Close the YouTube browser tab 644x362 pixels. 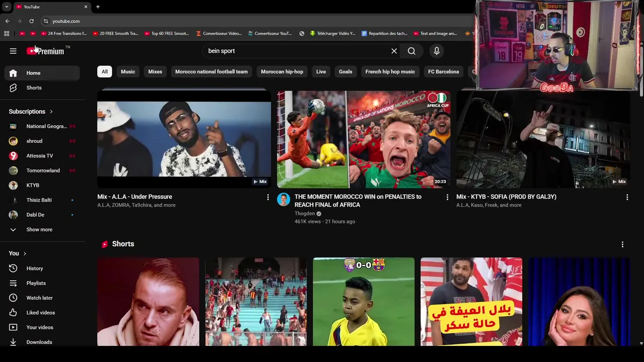pos(86,7)
